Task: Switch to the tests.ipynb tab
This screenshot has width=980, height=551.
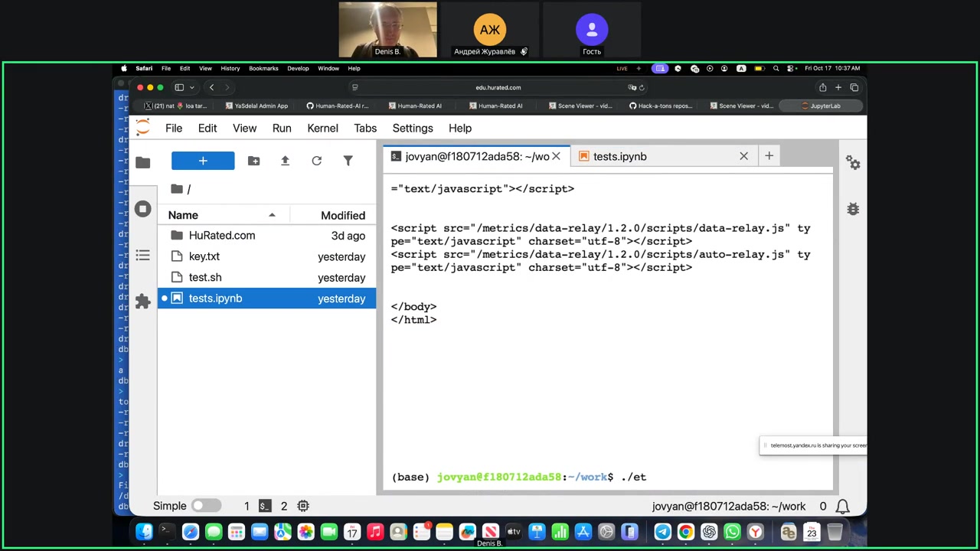Action: [619, 156]
